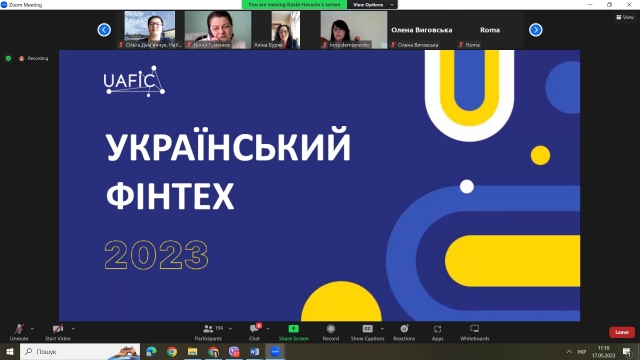The width and height of the screenshot is (640, 360).
Task: Open the View Options dropdown
Action: [372, 4]
